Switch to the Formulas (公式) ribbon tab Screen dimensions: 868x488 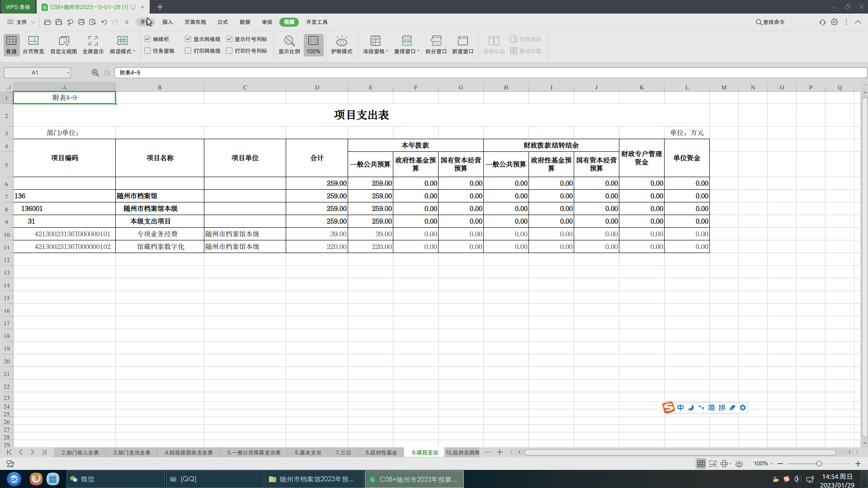click(222, 22)
